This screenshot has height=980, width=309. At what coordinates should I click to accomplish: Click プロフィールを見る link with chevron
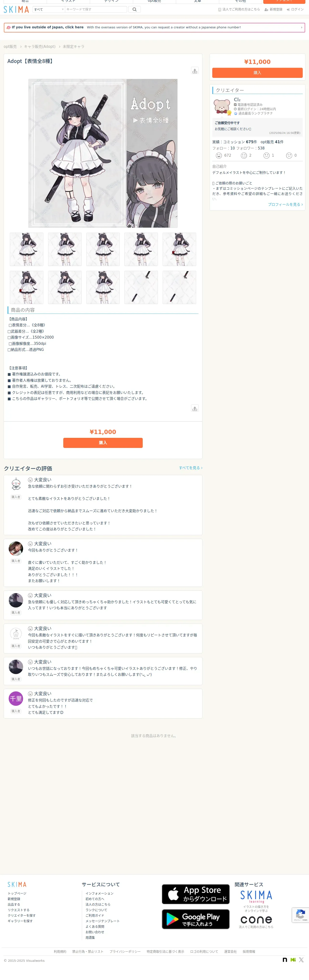(285, 205)
